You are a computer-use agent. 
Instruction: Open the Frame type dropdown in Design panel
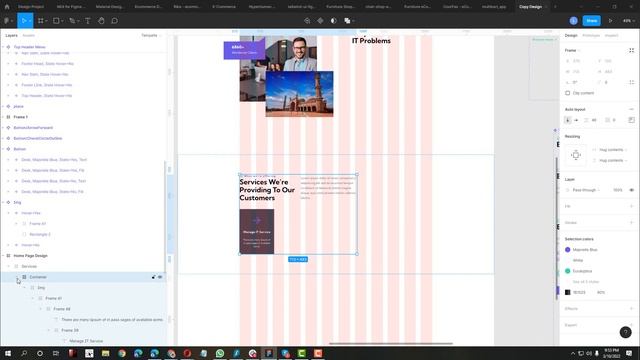[x=572, y=50]
